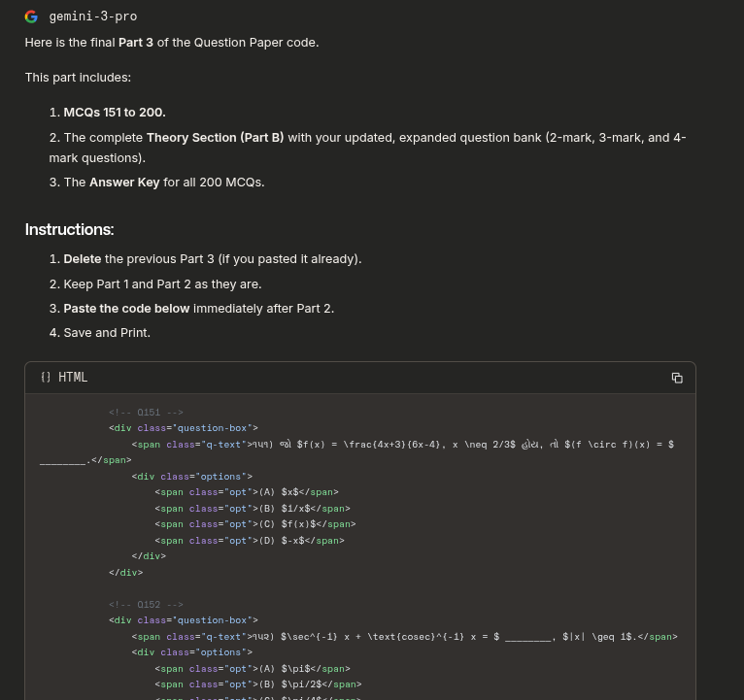Image resolution: width=744 pixels, height=700 pixels.
Task: Click the bold 'Answer Key' text
Action: coord(124,183)
